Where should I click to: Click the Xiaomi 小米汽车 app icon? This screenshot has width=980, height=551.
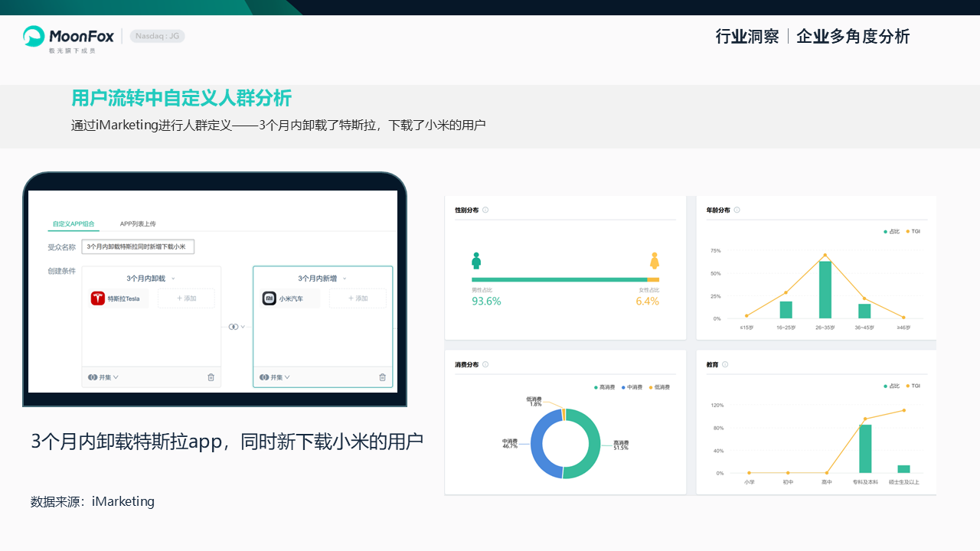[269, 298]
